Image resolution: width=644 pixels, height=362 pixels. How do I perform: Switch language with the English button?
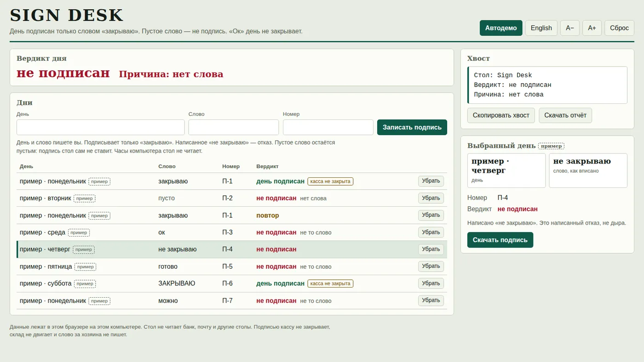click(x=541, y=28)
